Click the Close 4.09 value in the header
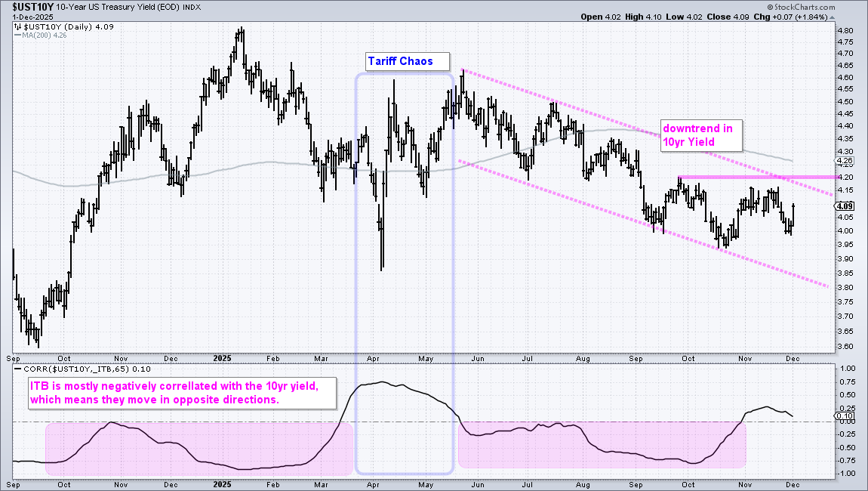868x491 pixels. pos(728,17)
